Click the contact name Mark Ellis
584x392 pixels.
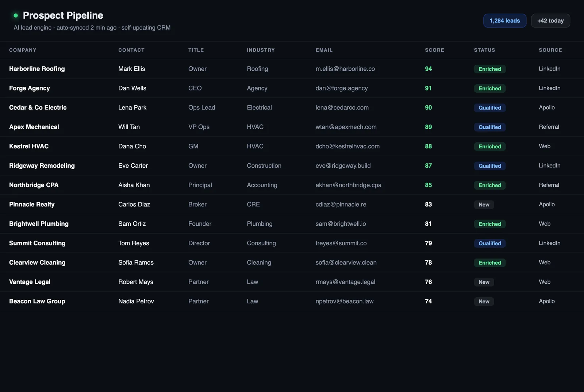click(132, 69)
